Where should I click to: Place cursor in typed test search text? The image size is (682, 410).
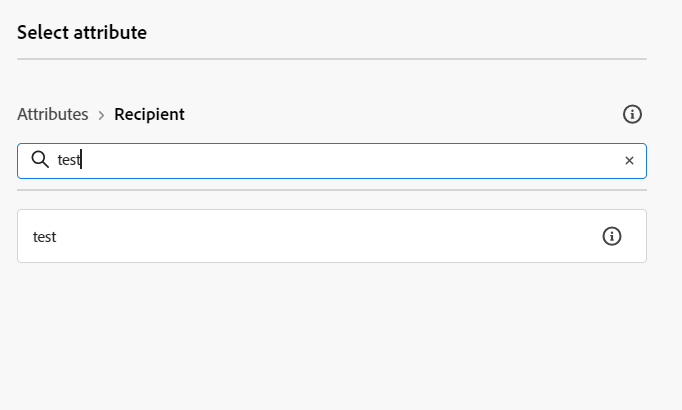68,160
